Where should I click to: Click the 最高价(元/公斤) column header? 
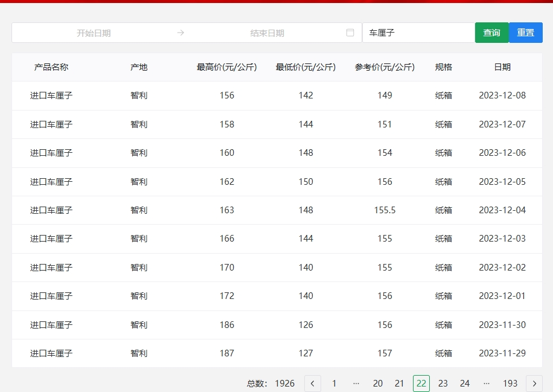click(x=227, y=67)
